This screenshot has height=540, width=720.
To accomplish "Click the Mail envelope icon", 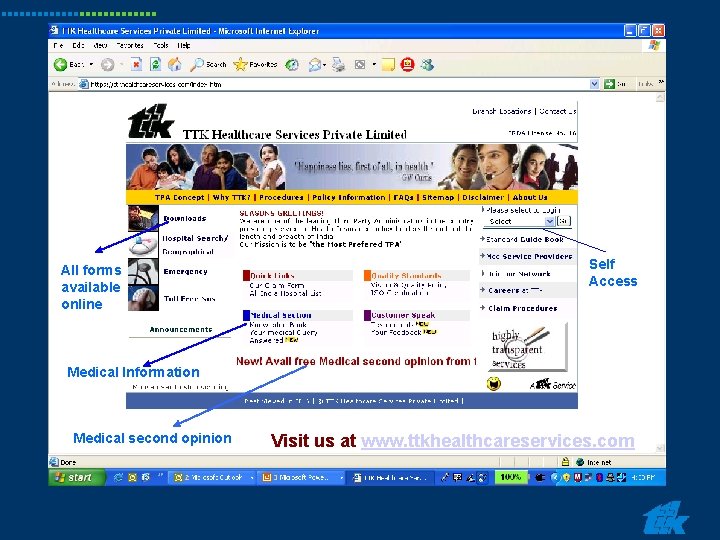I will (x=315, y=65).
